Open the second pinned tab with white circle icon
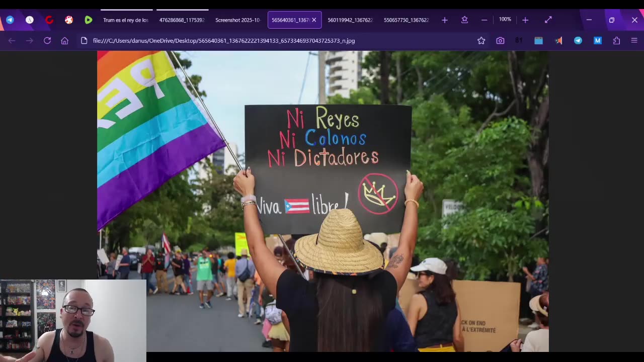The image size is (644, 362). (x=30, y=20)
